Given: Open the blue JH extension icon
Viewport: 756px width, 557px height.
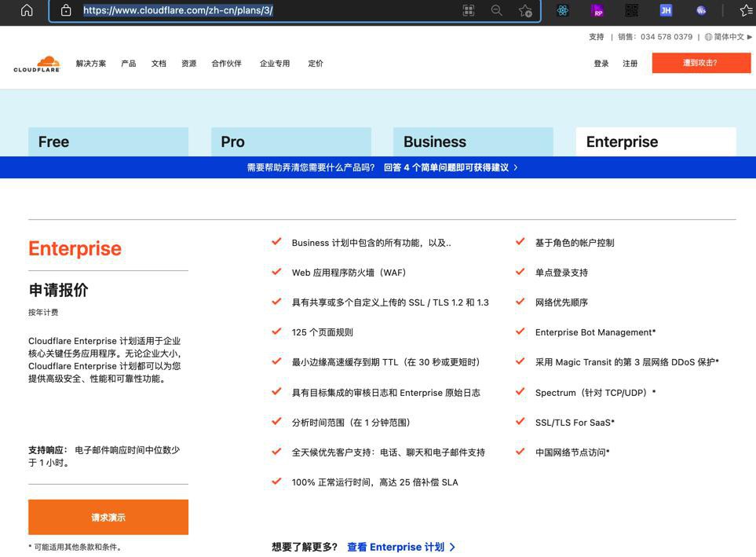Looking at the screenshot, I should (666, 11).
